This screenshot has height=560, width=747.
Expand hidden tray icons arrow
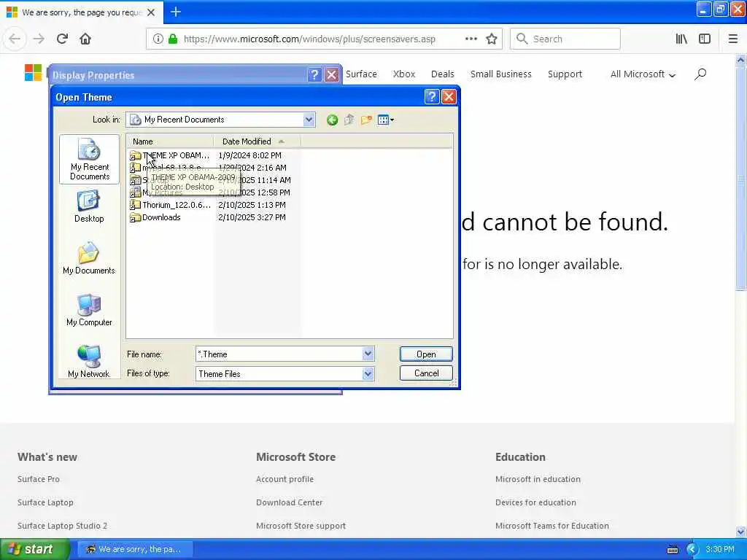pos(692,550)
